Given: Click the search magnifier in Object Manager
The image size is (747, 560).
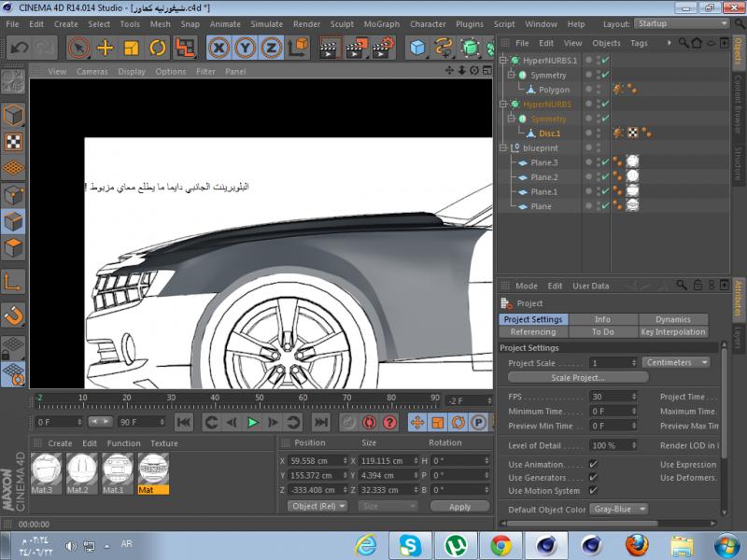Looking at the screenshot, I should [x=684, y=43].
